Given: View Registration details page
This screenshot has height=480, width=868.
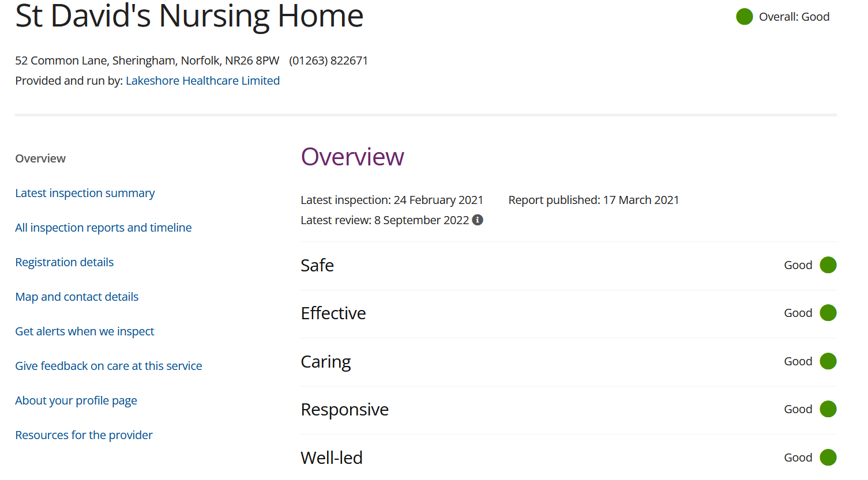Looking at the screenshot, I should (64, 262).
